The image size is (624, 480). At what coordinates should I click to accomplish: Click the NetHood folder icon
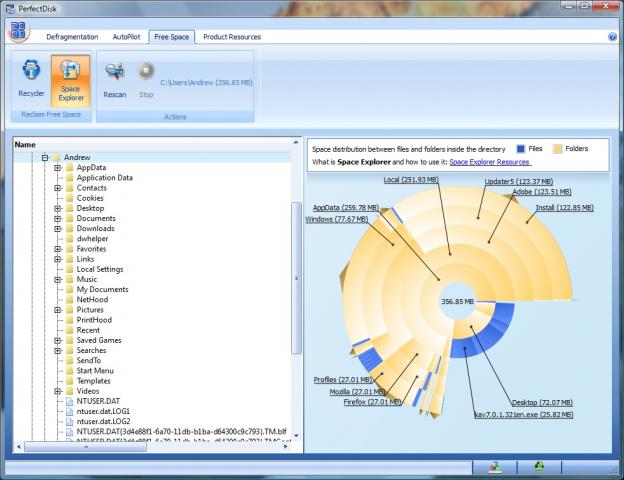coord(70,299)
